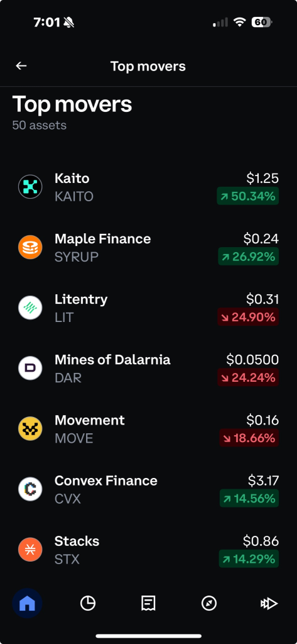The height and width of the screenshot is (644, 297).
Task: Tap the Kaito coin logo
Action: pyautogui.click(x=30, y=187)
